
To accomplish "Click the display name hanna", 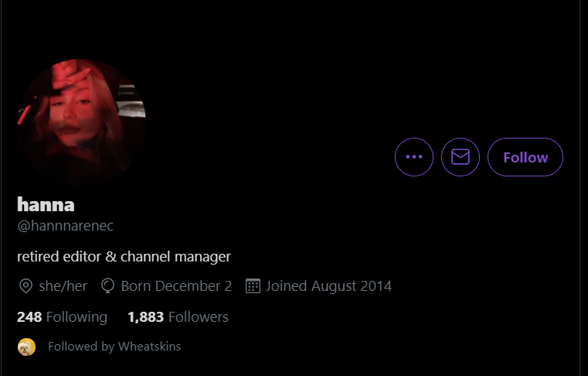I will [46, 205].
